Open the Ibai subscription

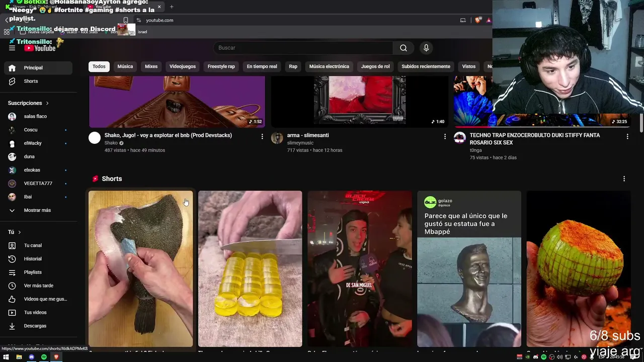tap(38, 197)
